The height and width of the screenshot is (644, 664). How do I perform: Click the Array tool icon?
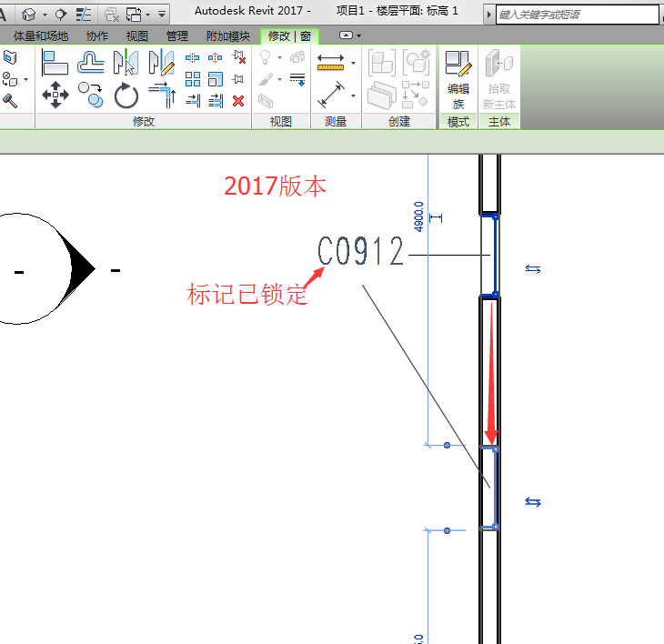pos(193,79)
